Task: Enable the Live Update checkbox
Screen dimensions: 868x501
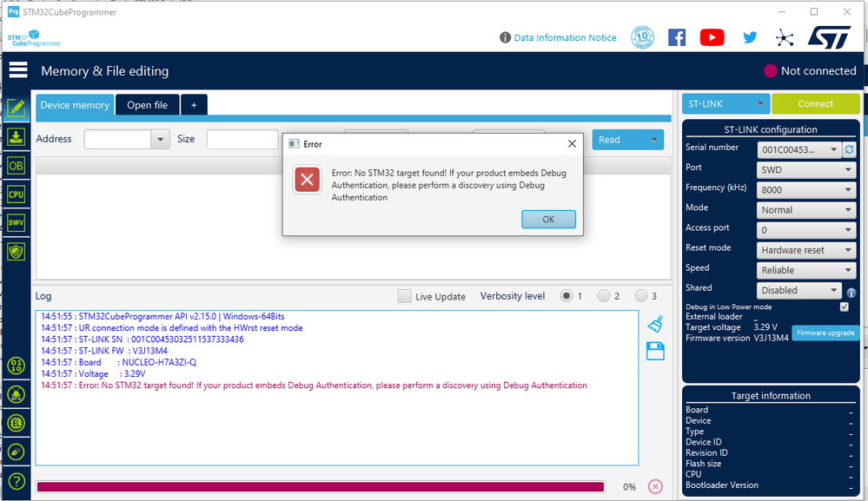Action: tap(405, 296)
